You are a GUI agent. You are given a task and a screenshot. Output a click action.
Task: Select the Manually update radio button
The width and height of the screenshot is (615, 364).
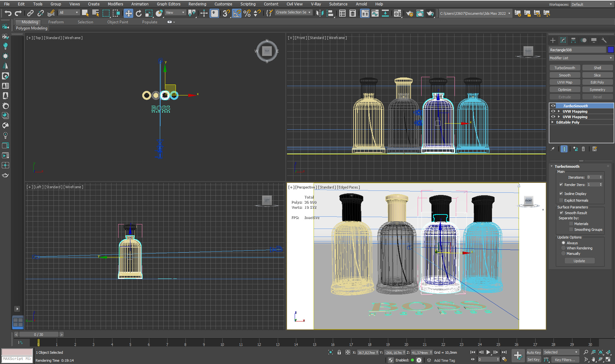tap(563, 254)
